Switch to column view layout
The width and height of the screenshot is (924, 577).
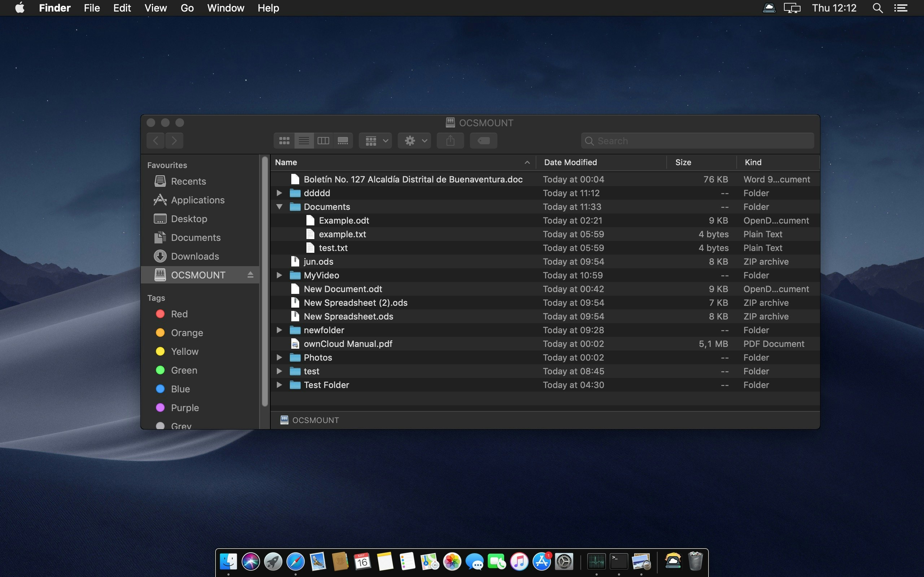(323, 140)
